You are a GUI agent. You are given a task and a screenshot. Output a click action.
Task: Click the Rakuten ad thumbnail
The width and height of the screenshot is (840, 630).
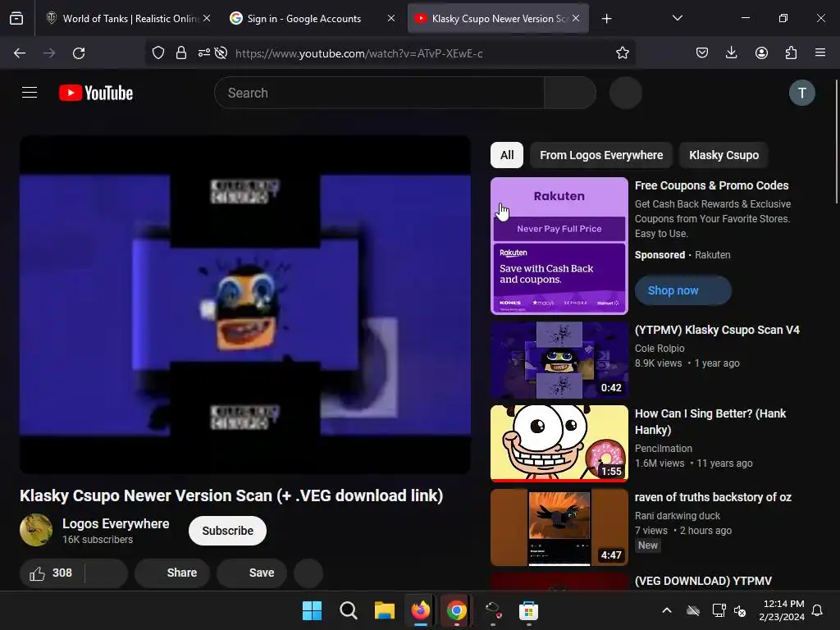(x=559, y=246)
